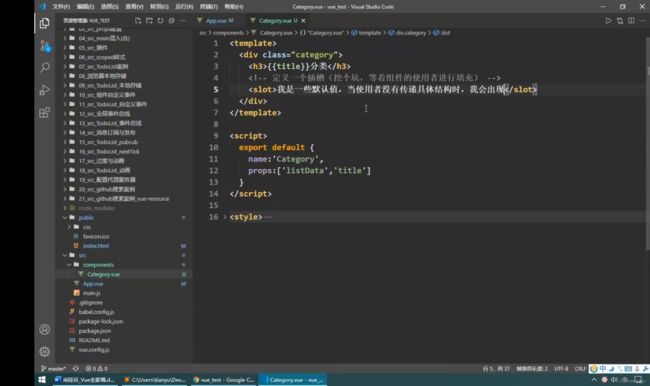Open the Run and Debug view

coord(45,90)
